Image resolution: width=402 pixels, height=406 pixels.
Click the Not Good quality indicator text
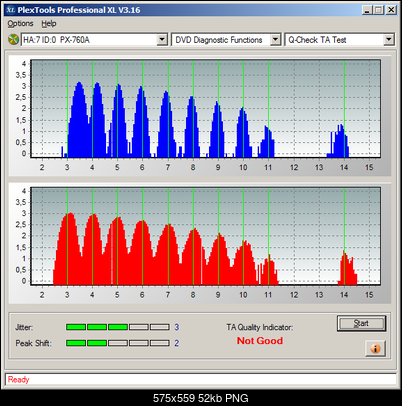pyautogui.click(x=260, y=341)
